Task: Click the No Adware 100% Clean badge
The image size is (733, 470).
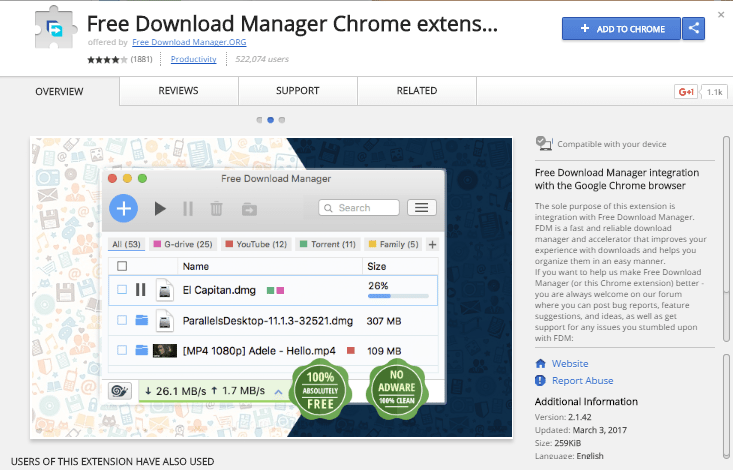Action: point(397,388)
